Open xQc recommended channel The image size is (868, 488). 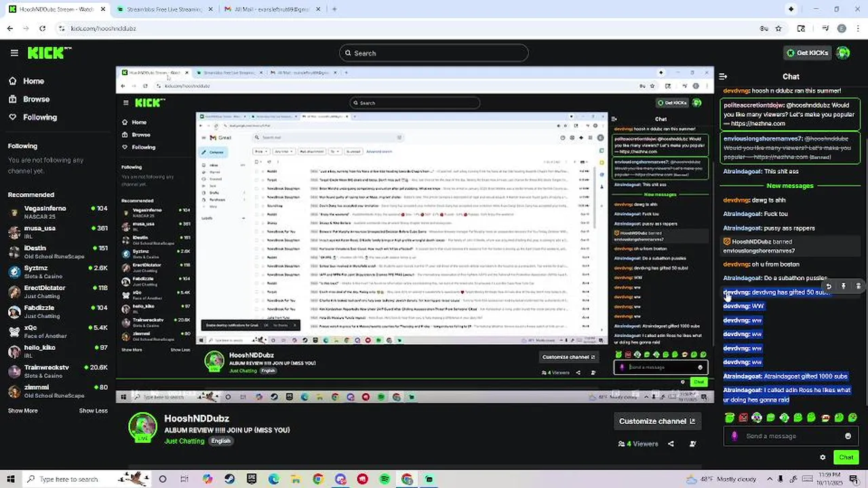pos(58,331)
